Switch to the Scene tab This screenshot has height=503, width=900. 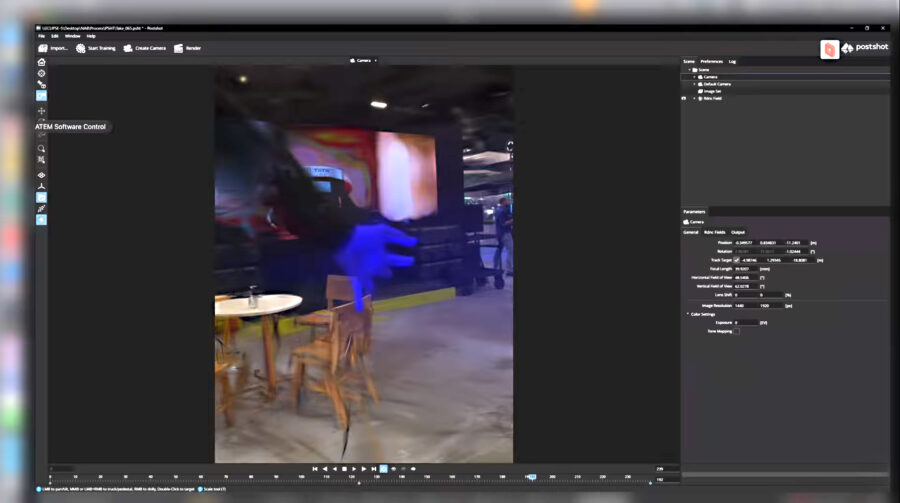point(689,61)
